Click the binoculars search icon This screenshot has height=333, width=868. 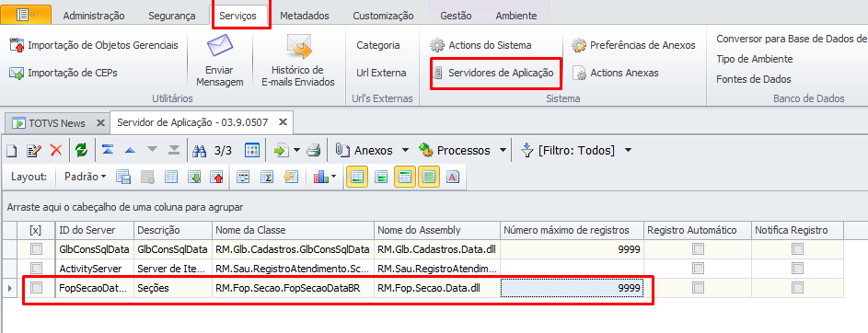click(x=199, y=150)
